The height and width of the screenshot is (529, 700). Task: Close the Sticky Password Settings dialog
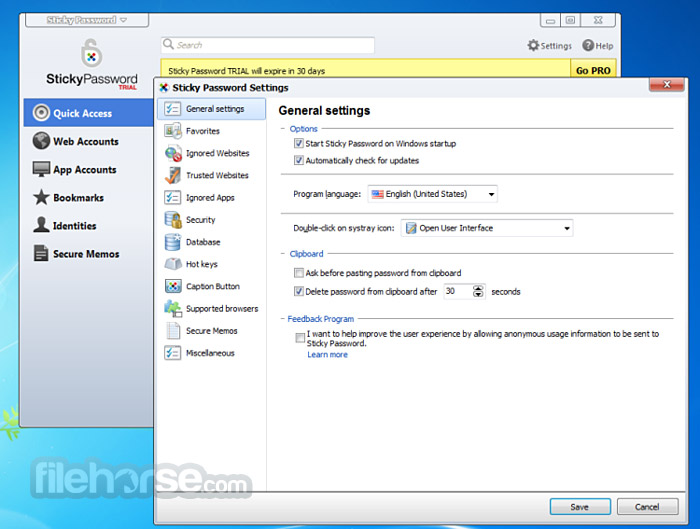(x=667, y=84)
